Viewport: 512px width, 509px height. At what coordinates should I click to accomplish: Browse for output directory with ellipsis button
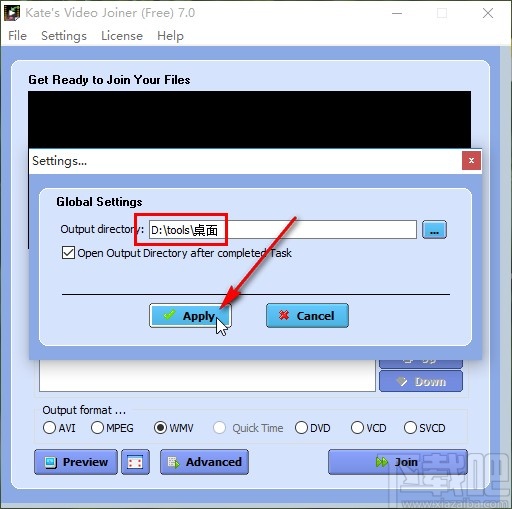434,229
